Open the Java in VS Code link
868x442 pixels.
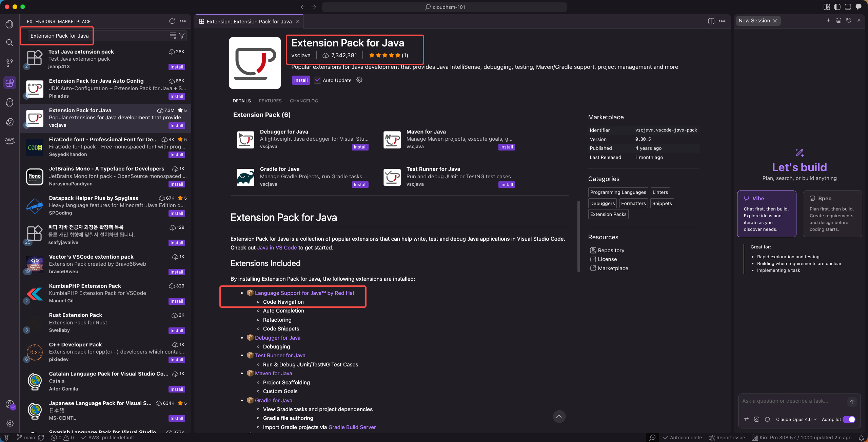tap(277, 247)
